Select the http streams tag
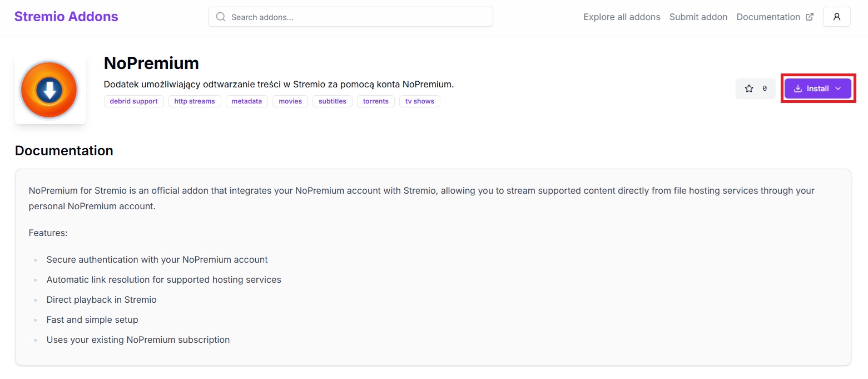This screenshot has height=379, width=868. point(195,101)
